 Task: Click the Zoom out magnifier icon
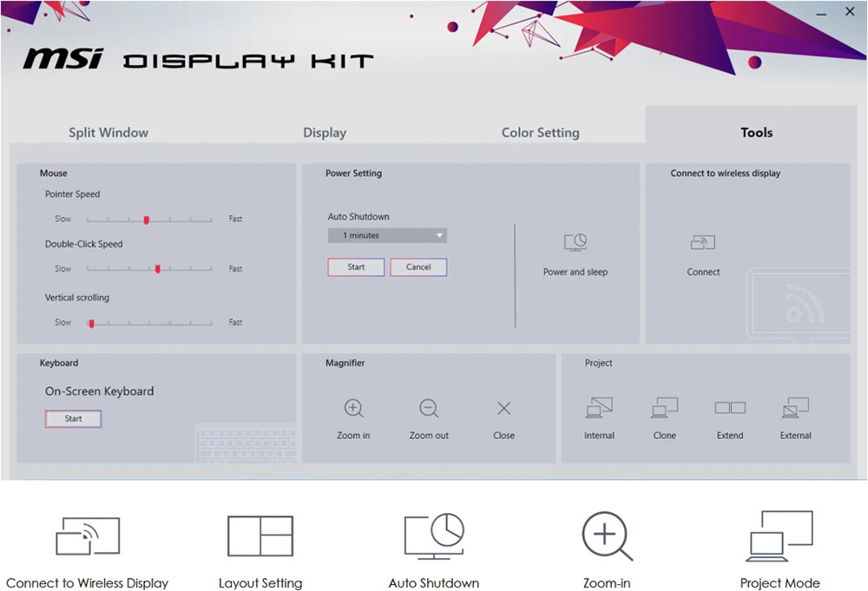pyautogui.click(x=429, y=409)
